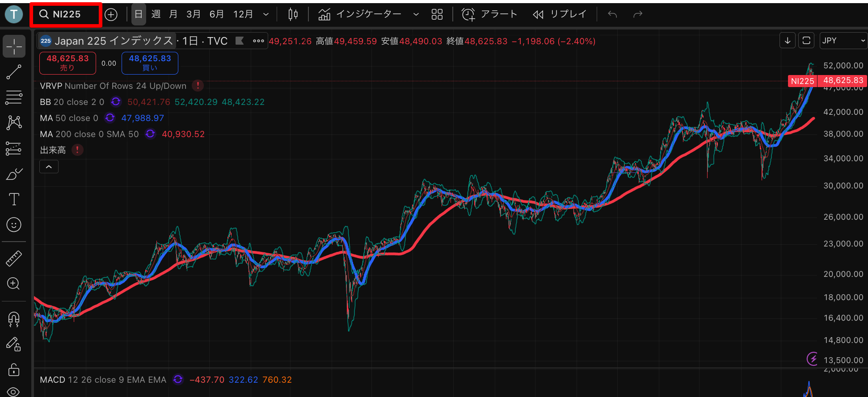Click the NI225 symbol search field

[66, 14]
